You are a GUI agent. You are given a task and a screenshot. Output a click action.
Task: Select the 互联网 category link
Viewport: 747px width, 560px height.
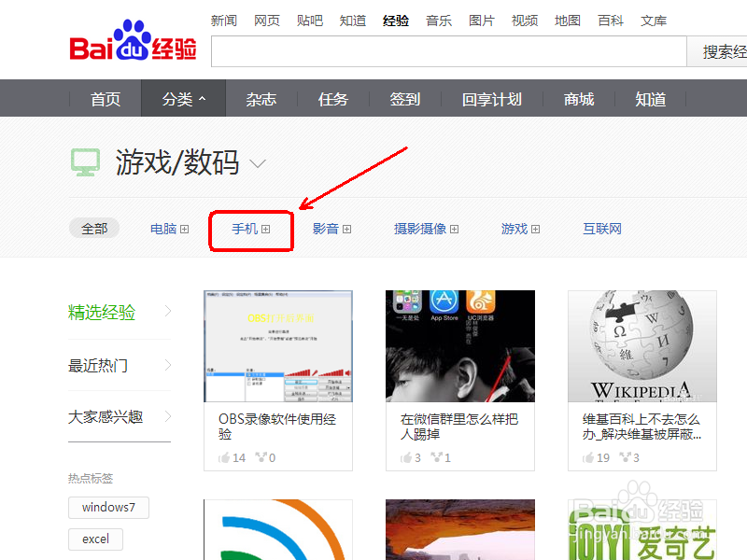click(602, 229)
